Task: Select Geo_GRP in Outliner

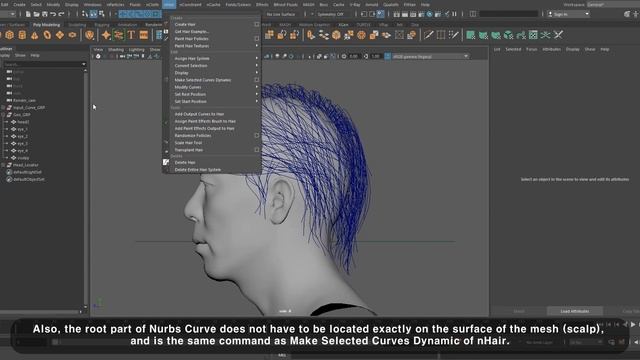Action: (22, 115)
